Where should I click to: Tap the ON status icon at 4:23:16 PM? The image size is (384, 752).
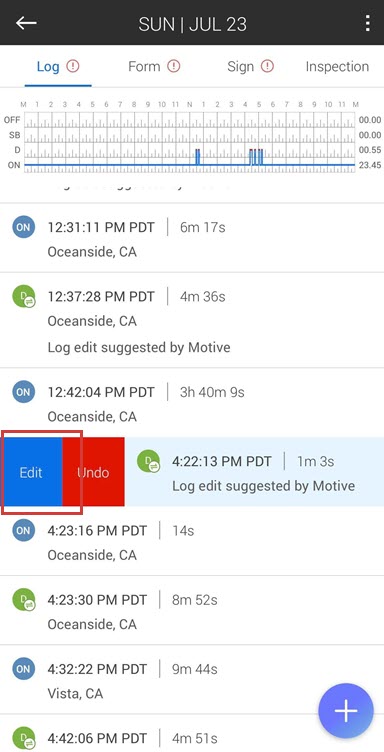[23, 530]
